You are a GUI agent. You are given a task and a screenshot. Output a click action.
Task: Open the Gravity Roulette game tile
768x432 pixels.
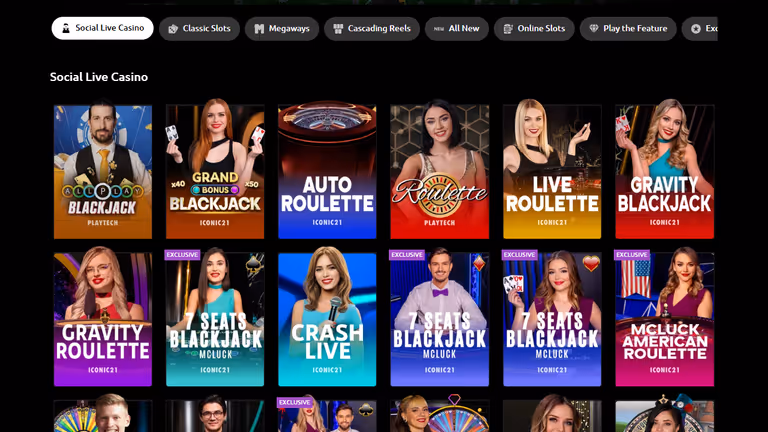[103, 317]
